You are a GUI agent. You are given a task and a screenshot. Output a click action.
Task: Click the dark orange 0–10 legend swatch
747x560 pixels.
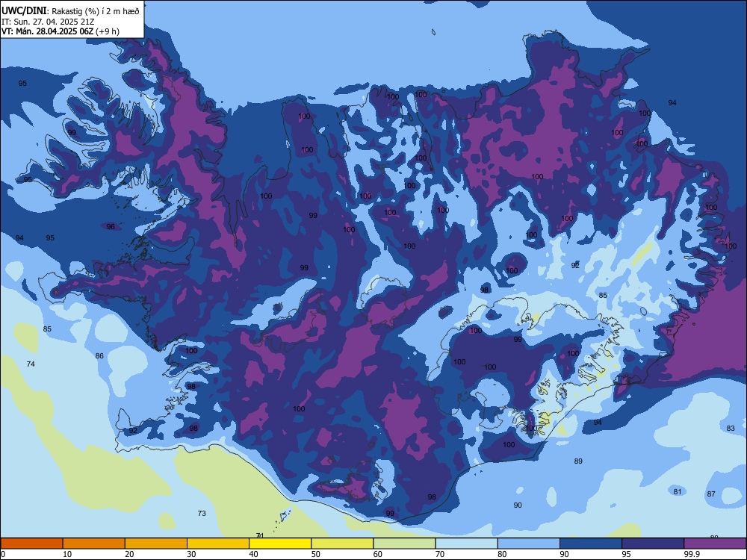[x=31, y=544]
